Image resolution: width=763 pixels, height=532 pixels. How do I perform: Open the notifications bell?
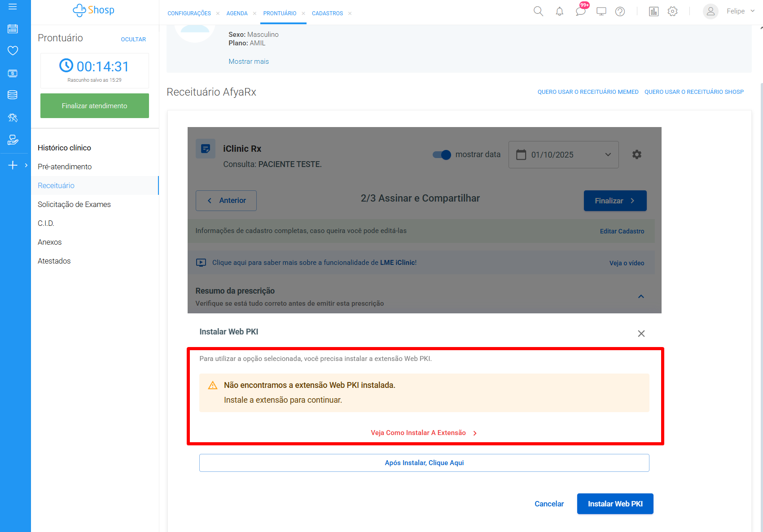tap(559, 12)
